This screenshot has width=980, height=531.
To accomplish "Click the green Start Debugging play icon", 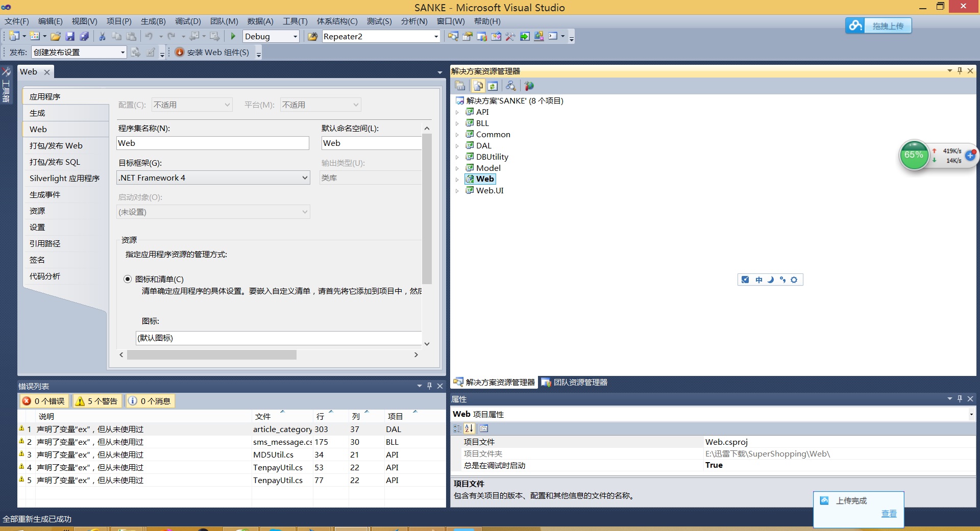I will pyautogui.click(x=233, y=36).
